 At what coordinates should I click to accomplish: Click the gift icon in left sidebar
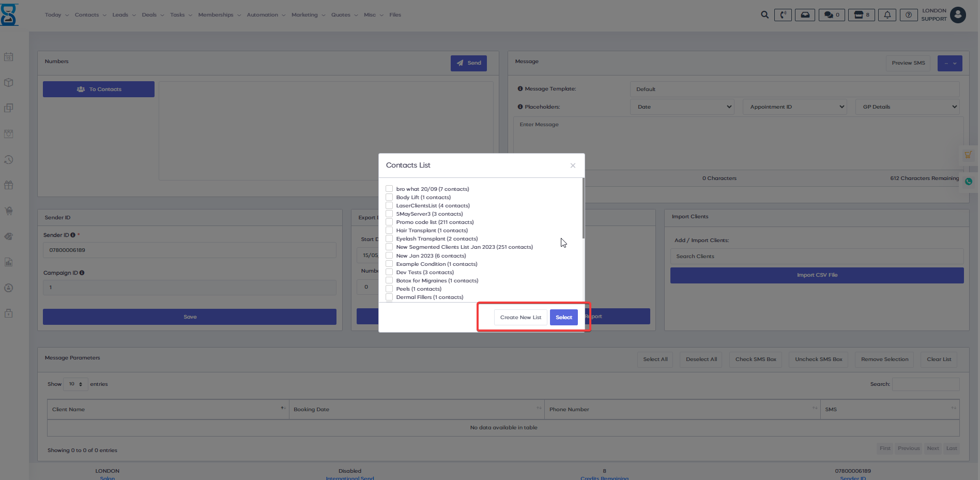point(9,185)
